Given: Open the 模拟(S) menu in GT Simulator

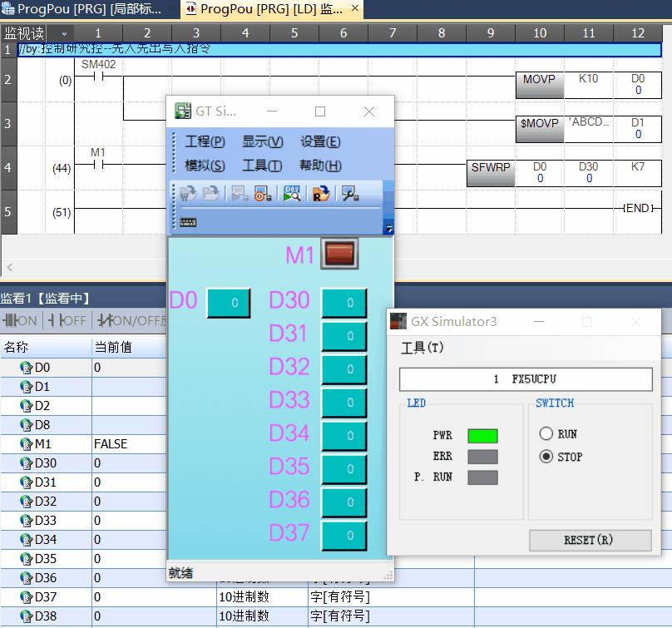Looking at the screenshot, I should (204, 166).
